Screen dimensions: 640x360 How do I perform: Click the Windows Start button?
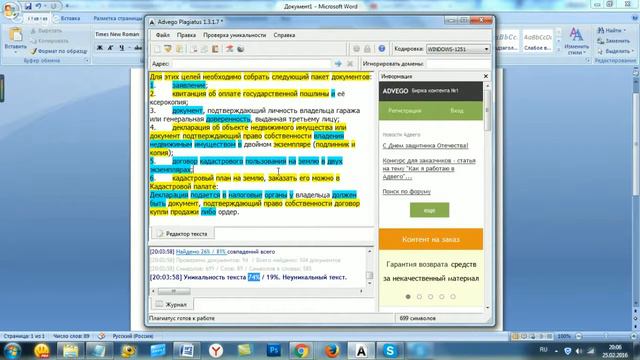coord(12,350)
